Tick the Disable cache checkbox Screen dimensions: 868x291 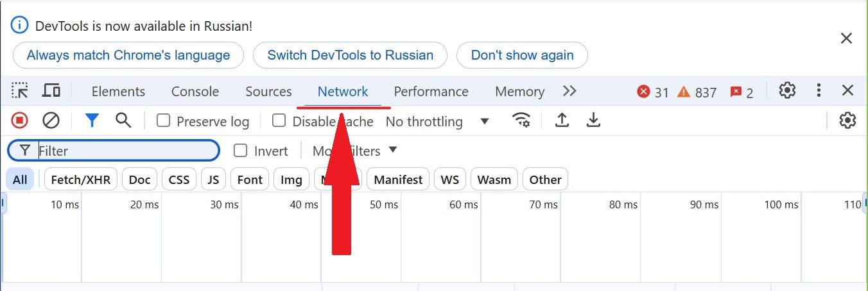(279, 121)
